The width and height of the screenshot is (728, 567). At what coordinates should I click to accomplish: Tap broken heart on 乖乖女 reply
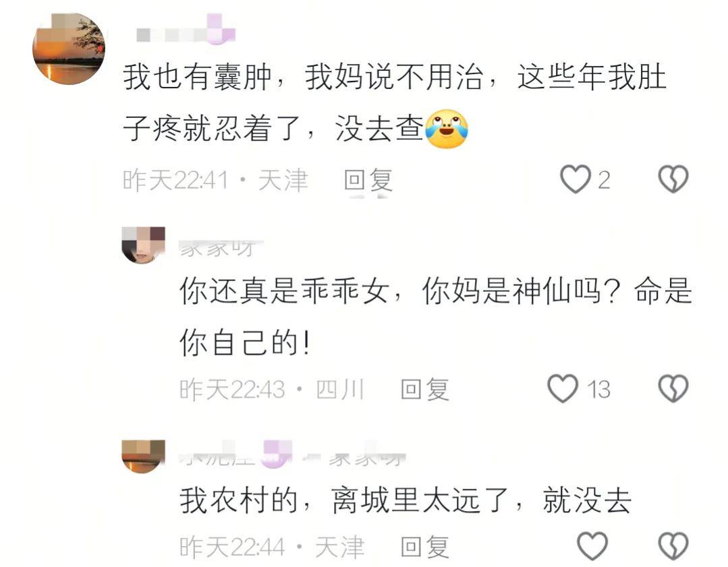(x=673, y=388)
